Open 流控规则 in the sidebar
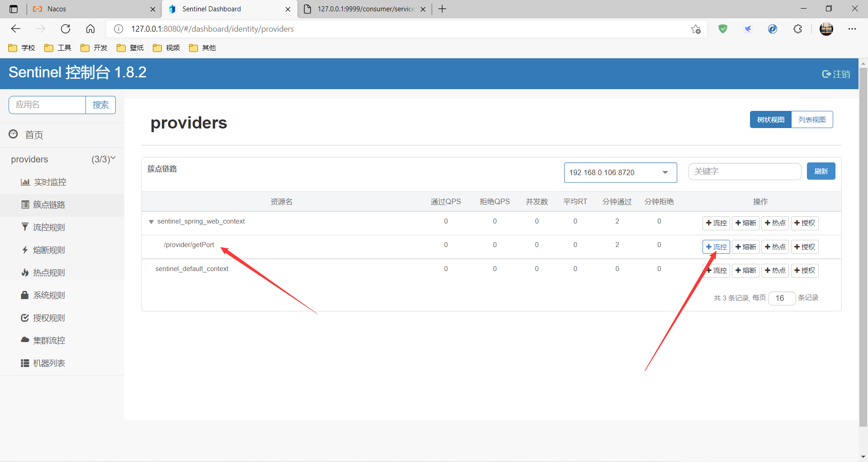Screen dimensions: 868x462 click(43, 227)
